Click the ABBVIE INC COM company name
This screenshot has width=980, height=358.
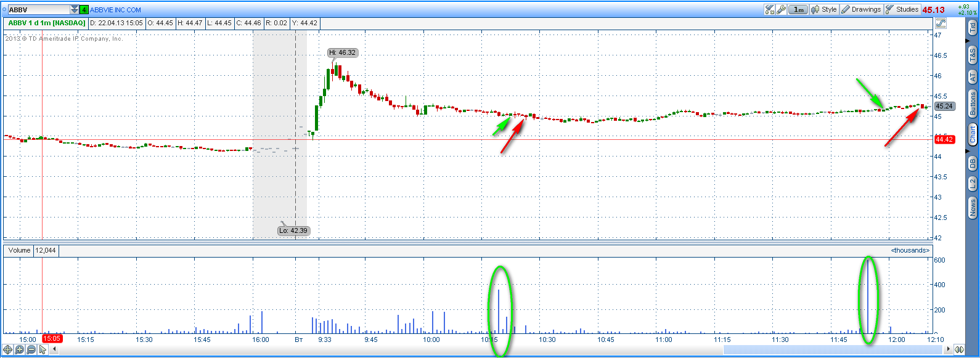pos(115,10)
